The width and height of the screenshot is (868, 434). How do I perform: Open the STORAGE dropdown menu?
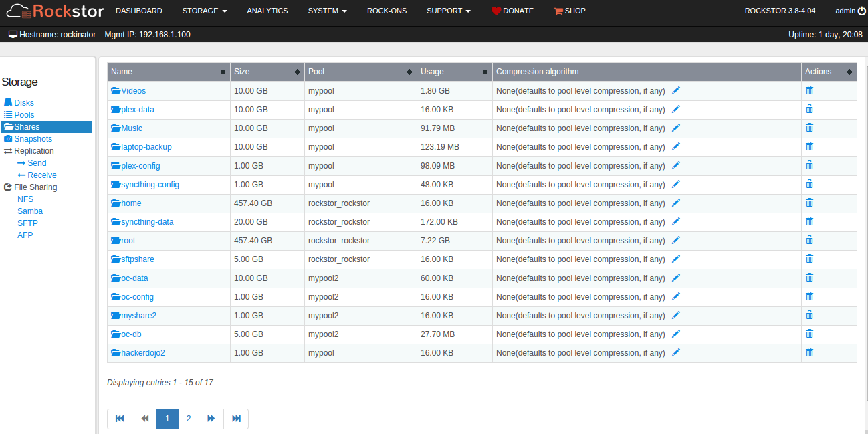click(x=204, y=11)
